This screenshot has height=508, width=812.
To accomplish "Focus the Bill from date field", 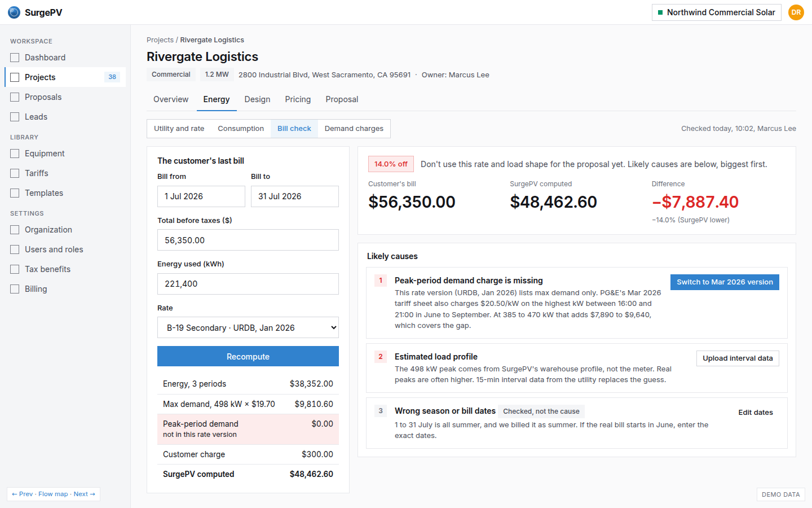I will coord(201,196).
